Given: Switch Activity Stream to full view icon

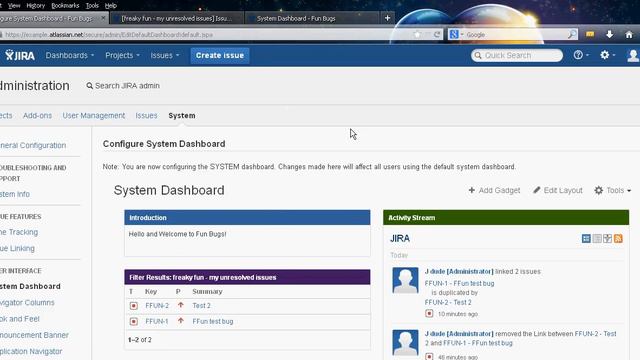Looking at the screenshot, I should [586, 238].
